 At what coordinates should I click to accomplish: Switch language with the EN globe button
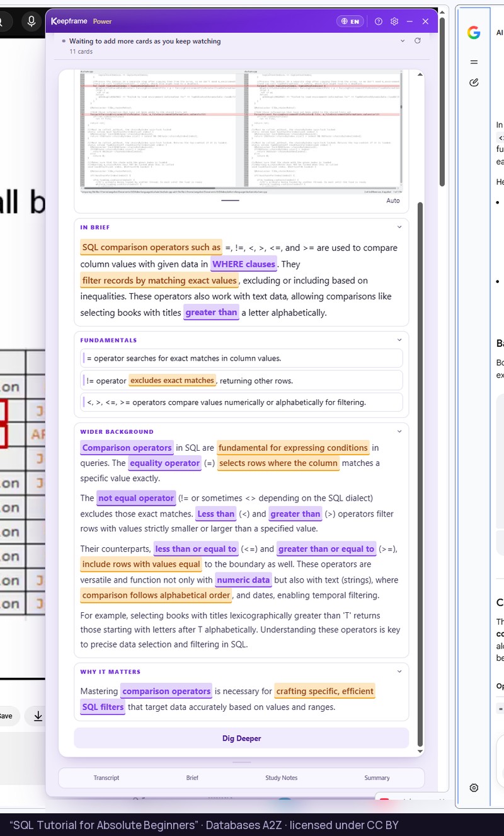[x=350, y=21]
